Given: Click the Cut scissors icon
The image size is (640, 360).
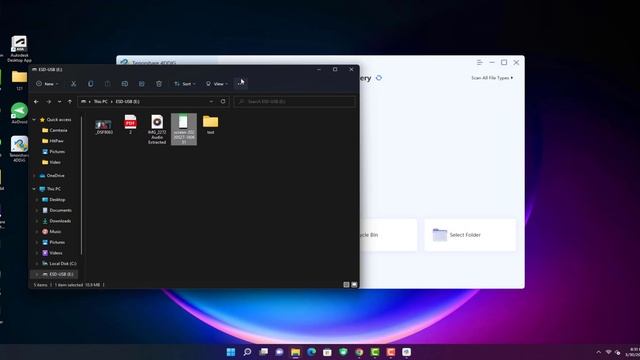Looking at the screenshot, I should tap(73, 84).
